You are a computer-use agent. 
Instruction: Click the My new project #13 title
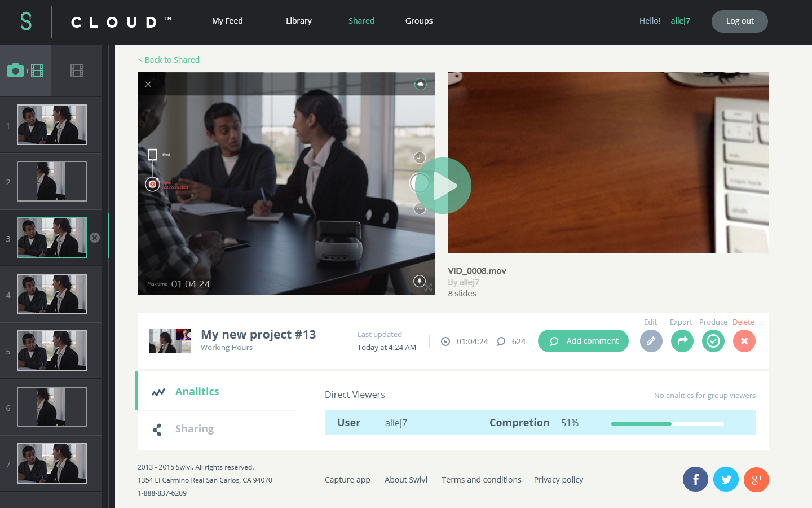258,334
